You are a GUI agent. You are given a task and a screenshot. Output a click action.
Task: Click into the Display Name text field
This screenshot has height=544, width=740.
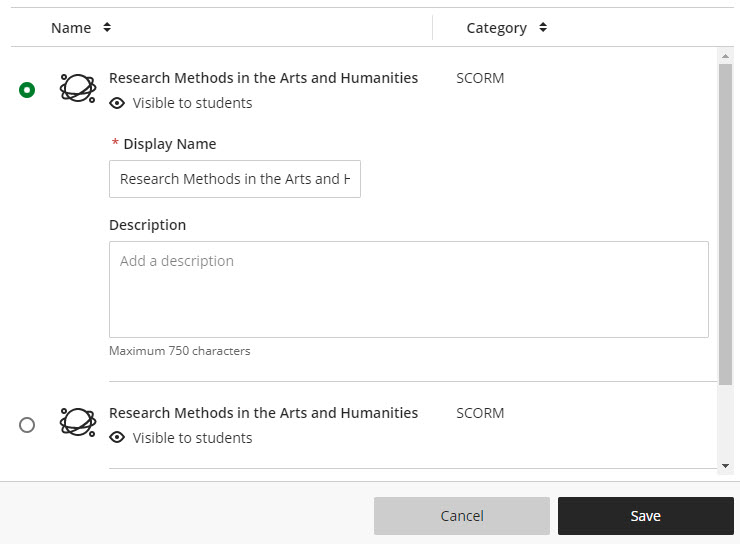coord(234,179)
